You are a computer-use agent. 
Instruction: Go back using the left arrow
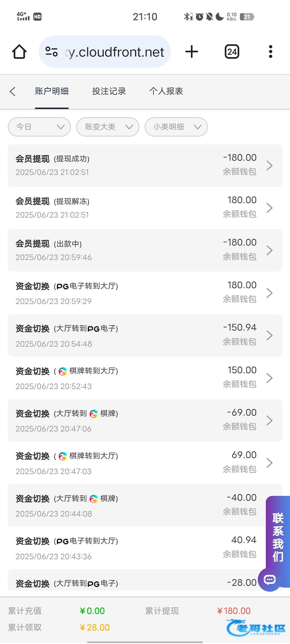[12, 91]
